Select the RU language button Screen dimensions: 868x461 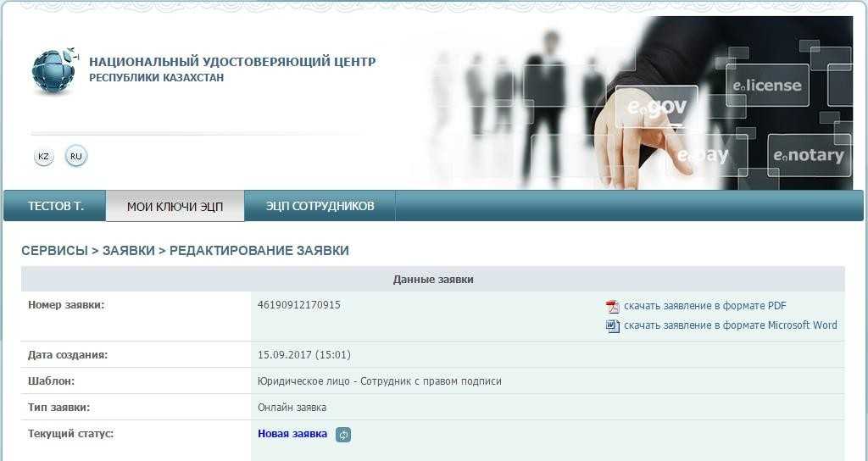(x=76, y=156)
